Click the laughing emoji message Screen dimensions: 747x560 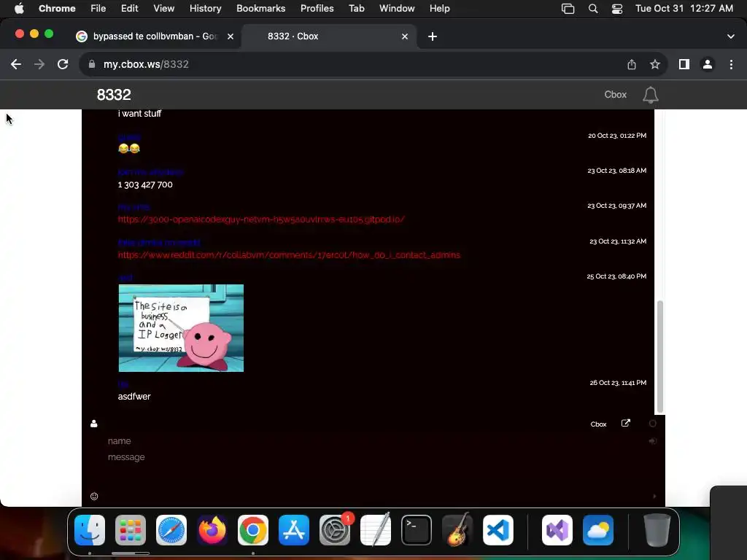[x=129, y=149]
